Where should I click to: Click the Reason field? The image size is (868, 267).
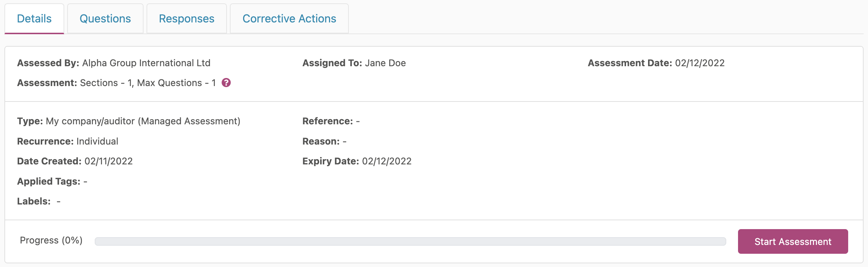(324, 142)
